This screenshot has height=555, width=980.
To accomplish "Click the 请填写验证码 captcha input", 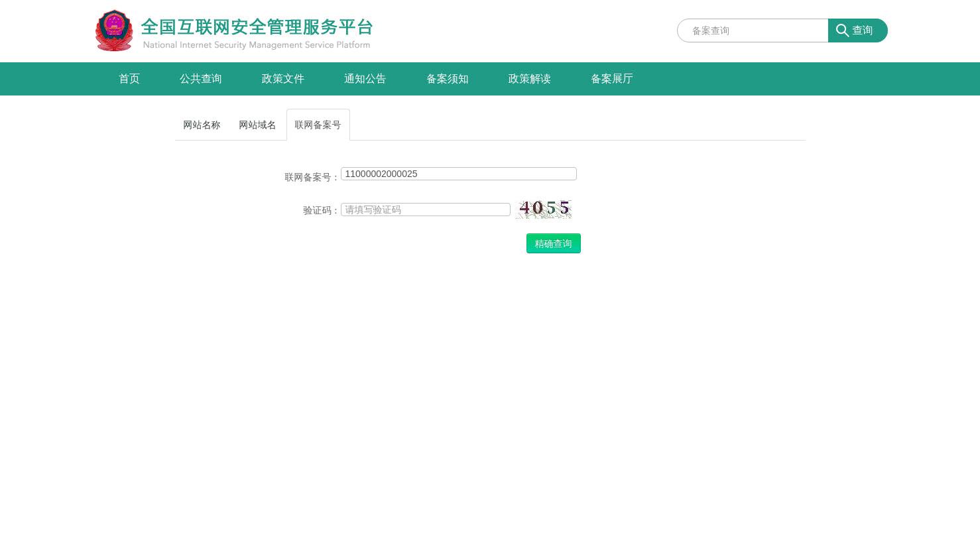I will tap(426, 210).
